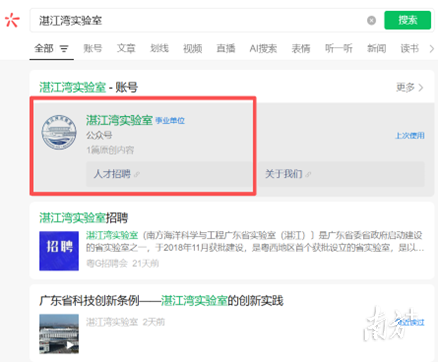The image size is (438, 362).
Task: Open the 读书 tab
Action: pos(410,49)
